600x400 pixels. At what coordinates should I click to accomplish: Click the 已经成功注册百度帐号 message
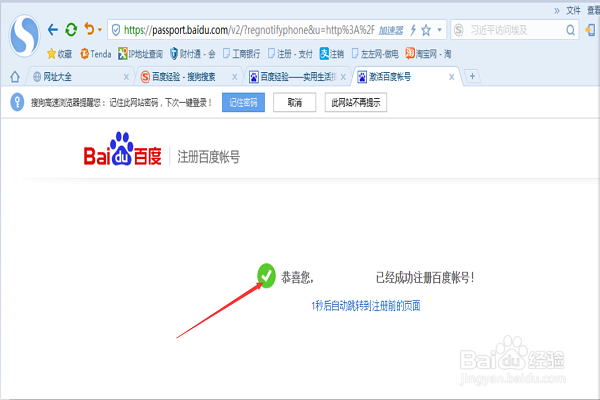(425, 278)
